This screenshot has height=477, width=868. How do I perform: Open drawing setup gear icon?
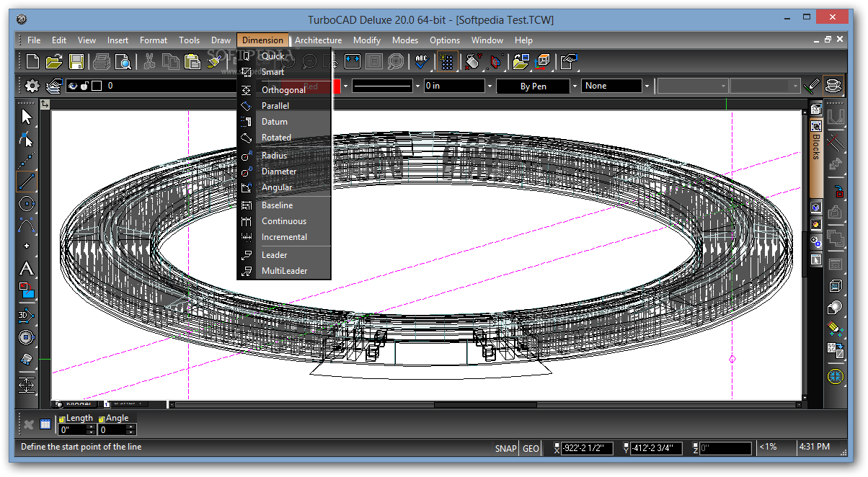[32, 86]
